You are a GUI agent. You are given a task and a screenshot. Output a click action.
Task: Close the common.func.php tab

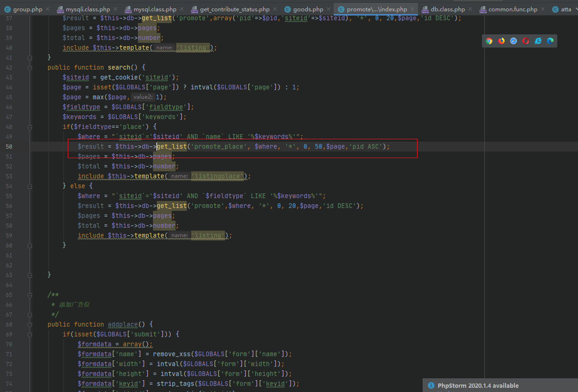point(543,9)
